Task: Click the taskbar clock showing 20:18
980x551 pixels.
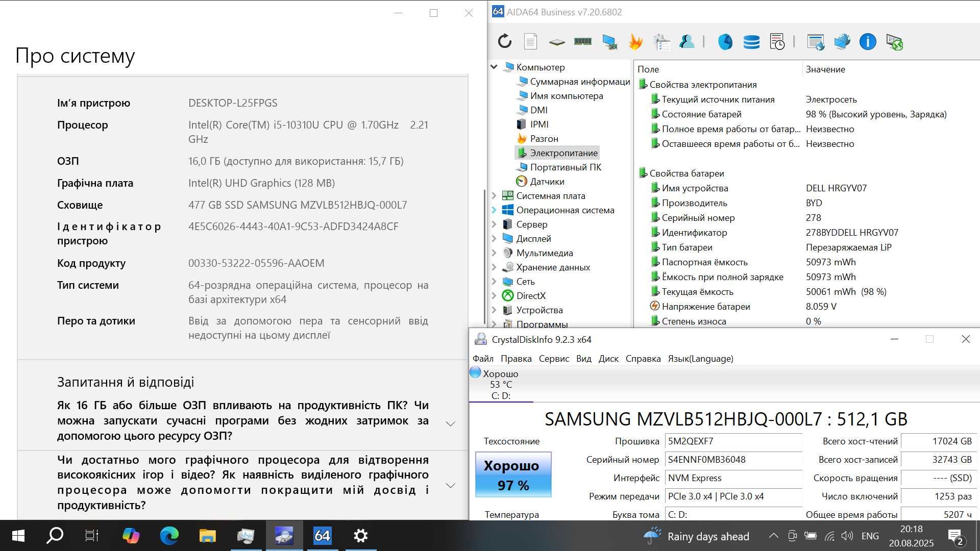Action: click(911, 536)
